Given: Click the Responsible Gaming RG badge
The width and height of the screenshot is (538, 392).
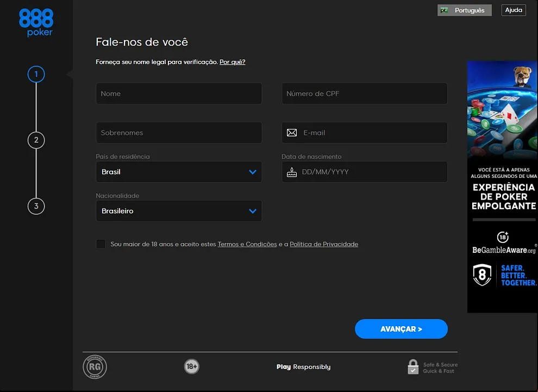Looking at the screenshot, I should (x=95, y=367).
